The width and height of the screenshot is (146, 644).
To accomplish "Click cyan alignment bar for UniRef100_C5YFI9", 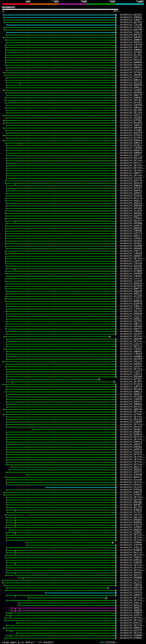I will point(81,593).
